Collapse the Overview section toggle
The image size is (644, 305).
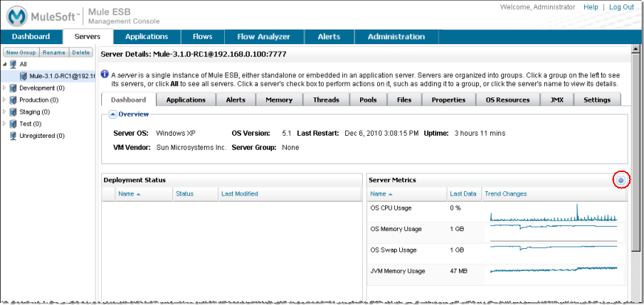pyautogui.click(x=113, y=114)
